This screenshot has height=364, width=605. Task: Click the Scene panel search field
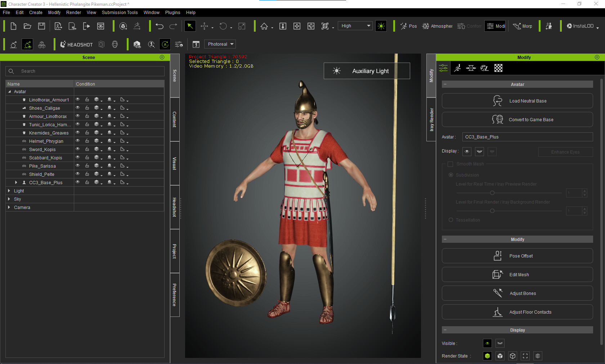[85, 71]
